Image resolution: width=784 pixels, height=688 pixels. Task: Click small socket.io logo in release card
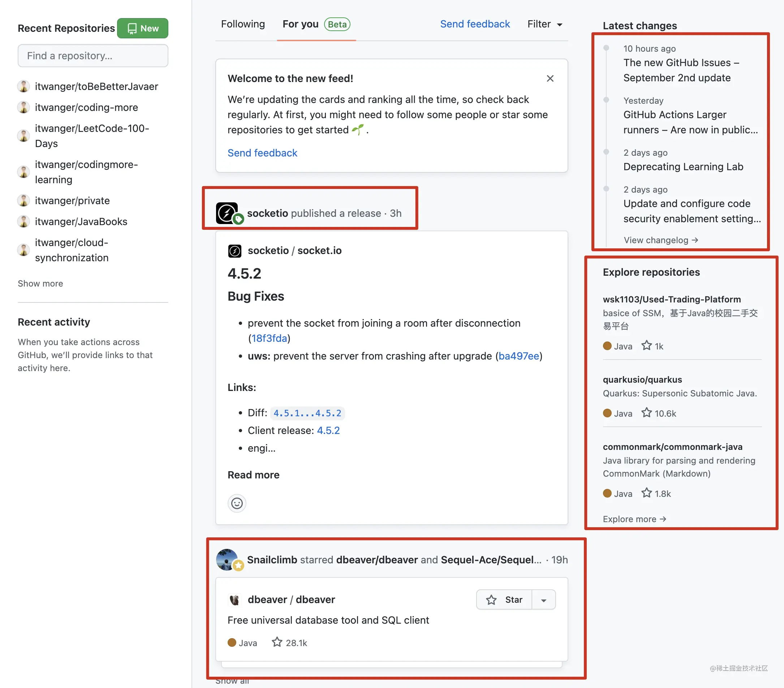(x=235, y=250)
